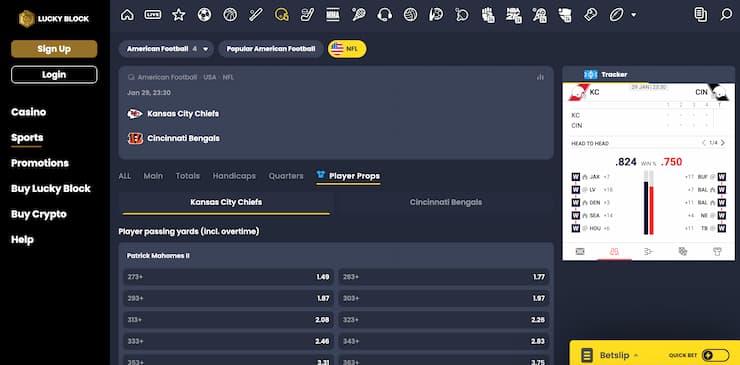Select the basketball sport icon
740x365 pixels.
(x=230, y=15)
